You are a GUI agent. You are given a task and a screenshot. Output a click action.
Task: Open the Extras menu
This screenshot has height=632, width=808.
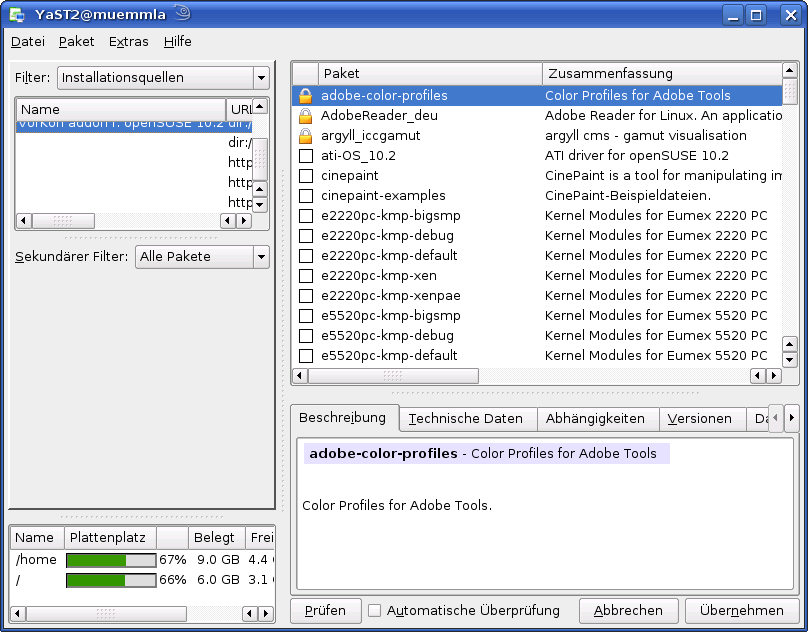[x=129, y=42]
